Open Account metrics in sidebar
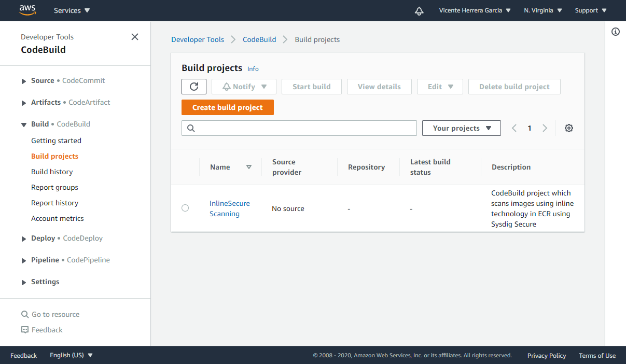 (x=57, y=218)
